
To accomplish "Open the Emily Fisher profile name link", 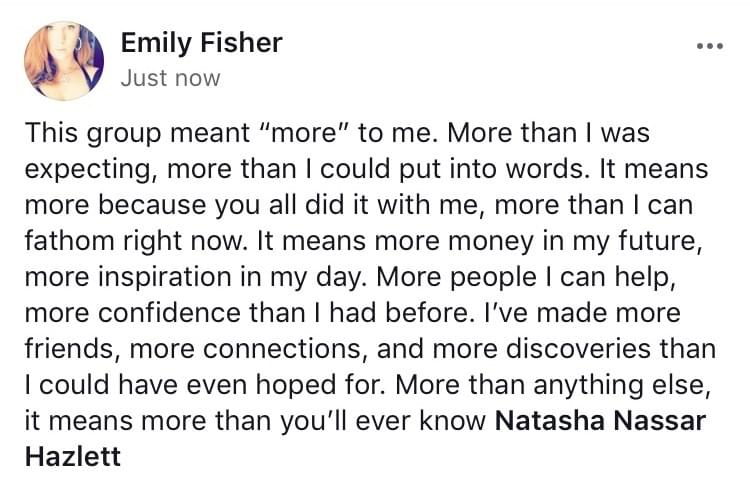I will 201,43.
